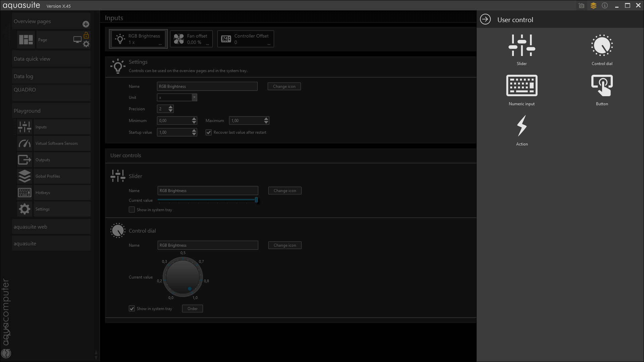This screenshot has height=362, width=644.
Task: Click Change icon for Control dial
Action: 285,245
